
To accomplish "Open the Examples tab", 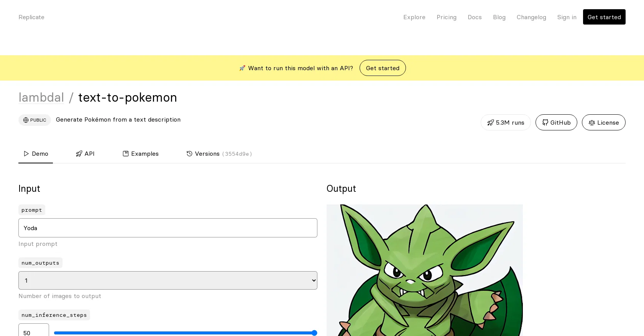I will (x=141, y=154).
